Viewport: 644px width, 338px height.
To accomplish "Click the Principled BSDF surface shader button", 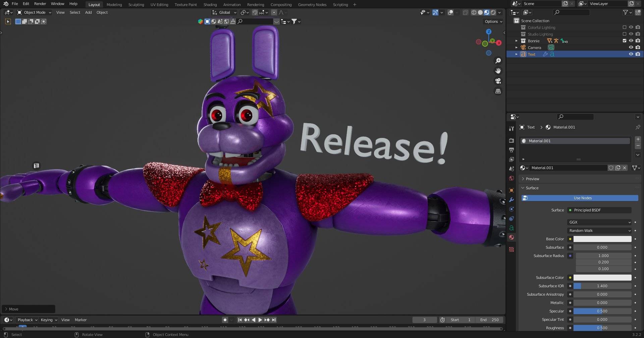I will click(599, 210).
